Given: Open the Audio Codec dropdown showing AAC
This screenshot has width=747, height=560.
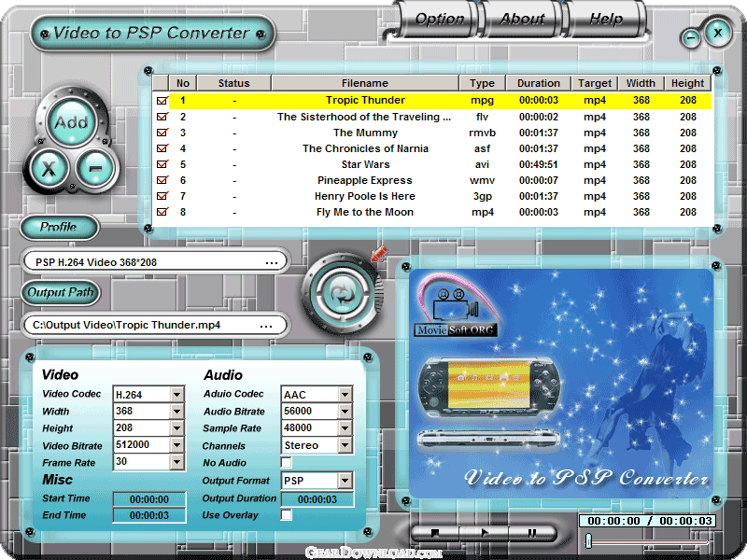Looking at the screenshot, I should 345,394.
